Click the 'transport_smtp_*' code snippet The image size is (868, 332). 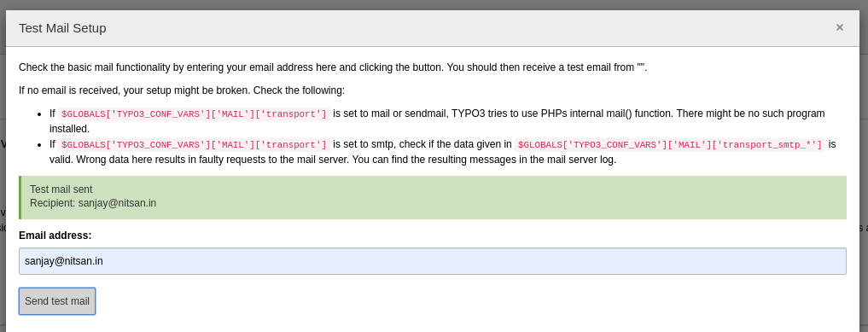pyautogui.click(x=670, y=145)
